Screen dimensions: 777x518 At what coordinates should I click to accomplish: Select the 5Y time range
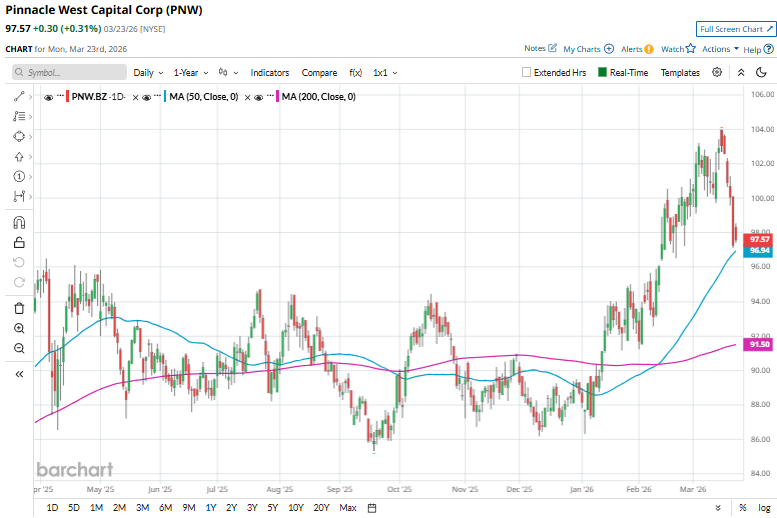pyautogui.click(x=273, y=508)
